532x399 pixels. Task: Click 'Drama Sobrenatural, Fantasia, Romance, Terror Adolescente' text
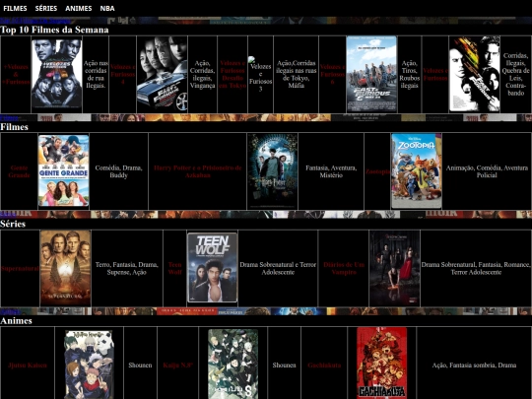click(x=476, y=268)
